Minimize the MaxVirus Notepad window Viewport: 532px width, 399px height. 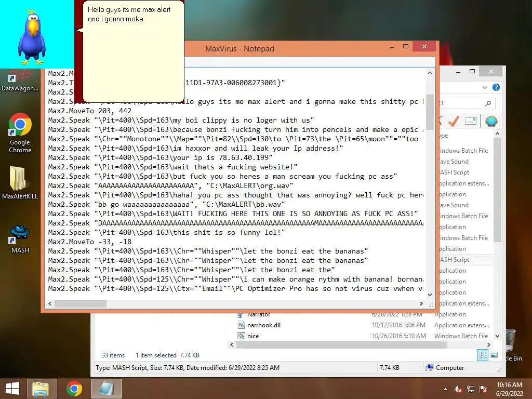pyautogui.click(x=392, y=47)
